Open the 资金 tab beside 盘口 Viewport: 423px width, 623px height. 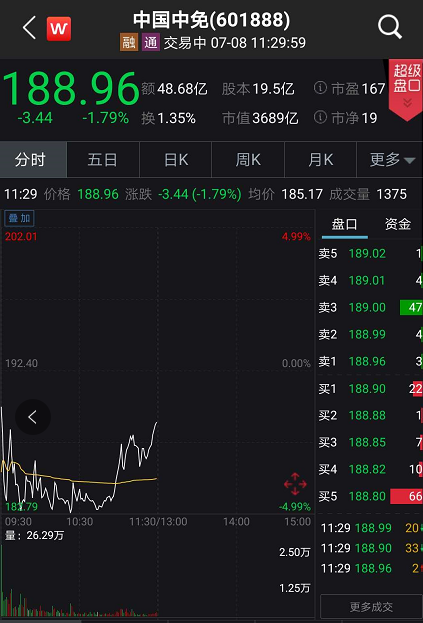tap(397, 224)
